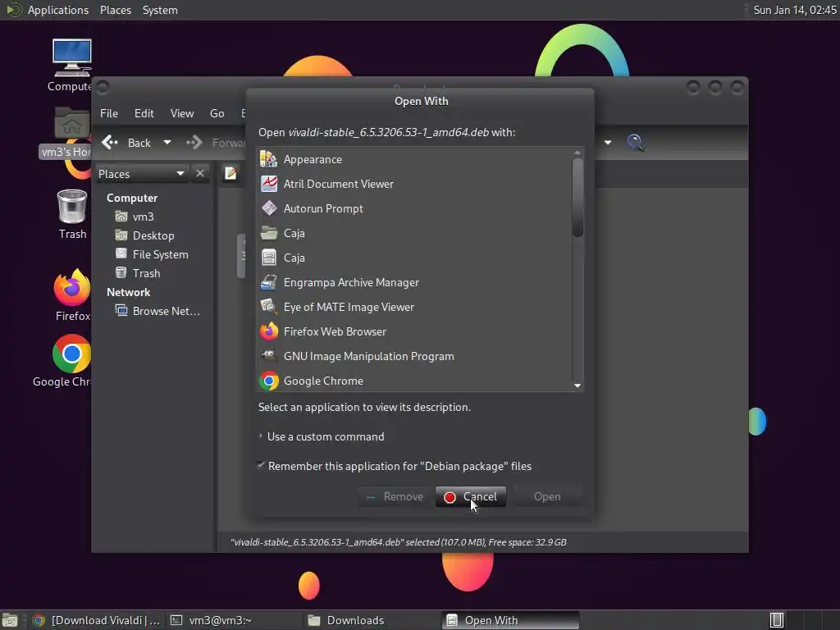Open the File menu in Caja
Viewport: 840px width, 630px height.
(x=109, y=113)
